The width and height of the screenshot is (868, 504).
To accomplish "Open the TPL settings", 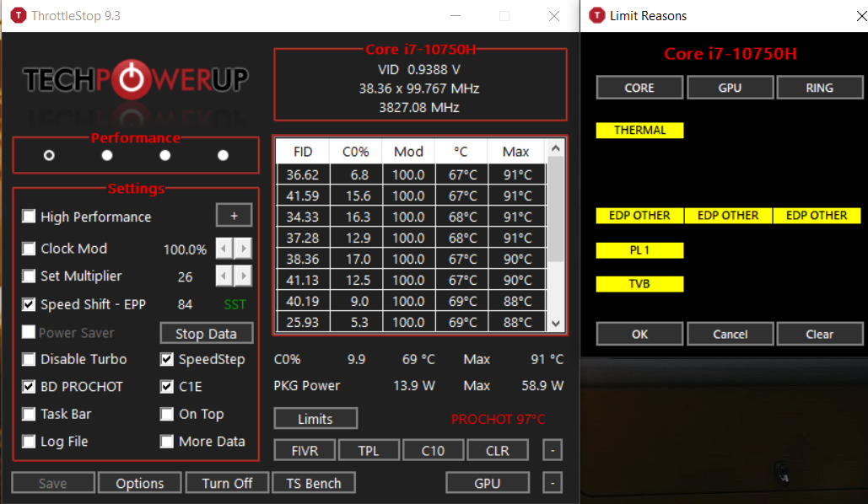I will (369, 450).
